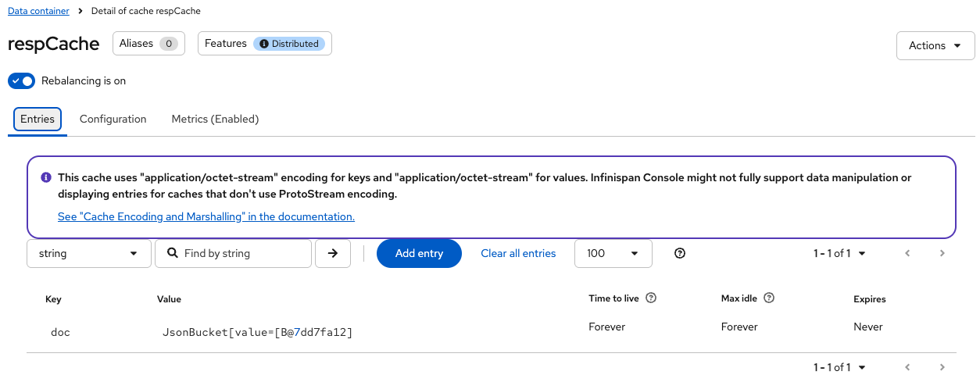
Task: Click the help question mark icon beside page size
Action: point(680,253)
